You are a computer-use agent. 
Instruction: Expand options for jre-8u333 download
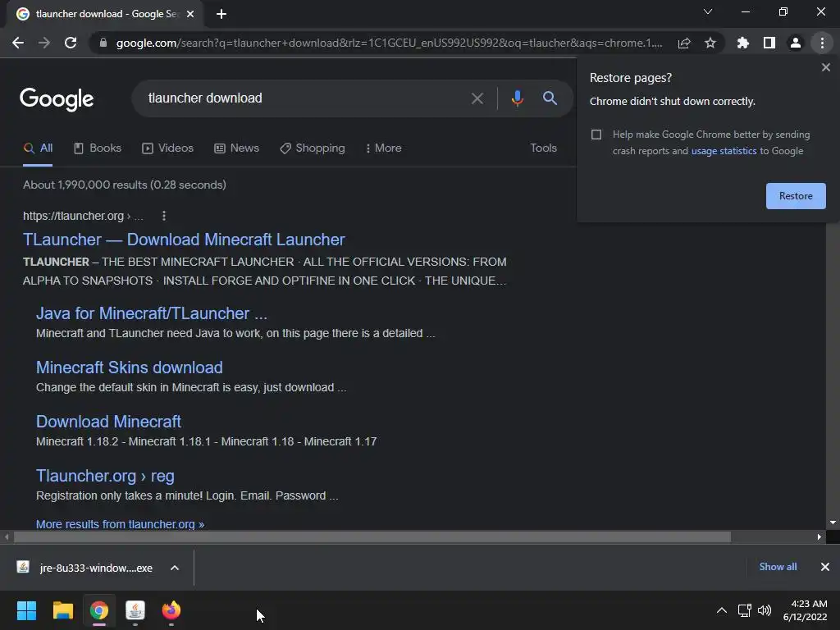(x=175, y=568)
